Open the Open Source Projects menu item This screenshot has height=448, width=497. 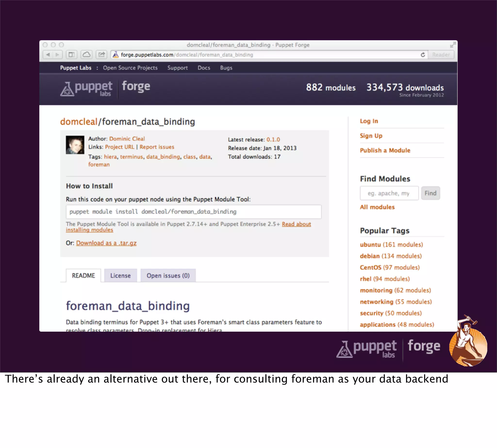coord(130,68)
